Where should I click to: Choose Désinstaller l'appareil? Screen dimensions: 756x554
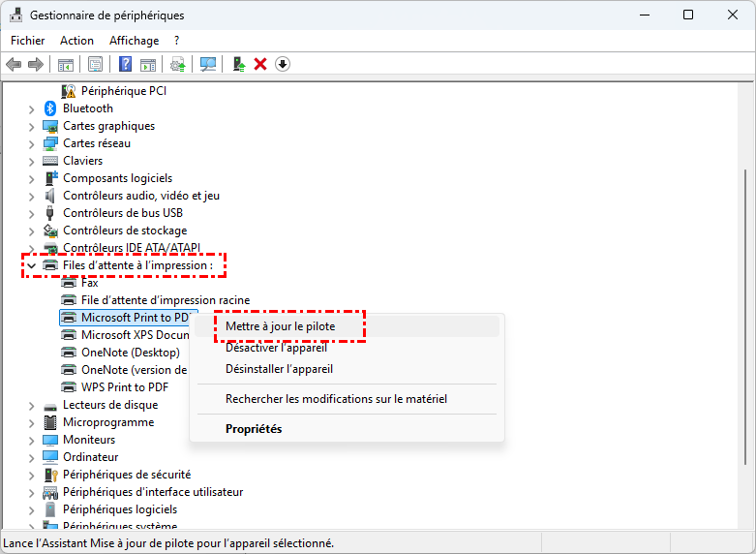click(x=347, y=369)
